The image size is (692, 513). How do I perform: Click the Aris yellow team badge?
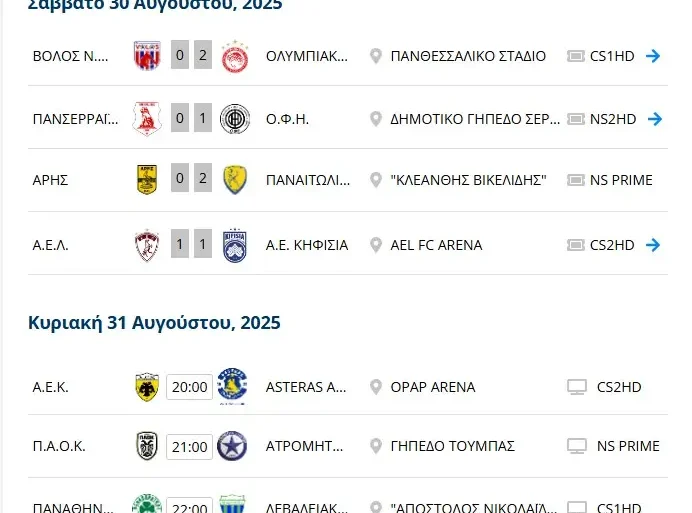147,180
